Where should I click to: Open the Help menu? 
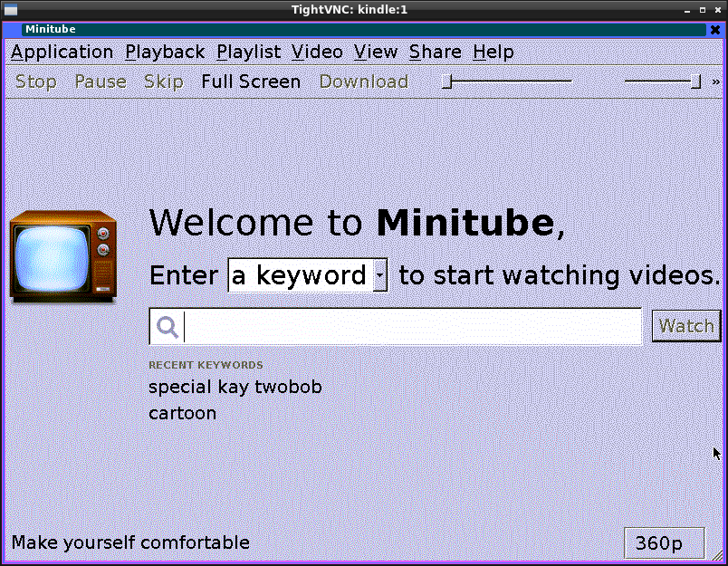click(x=493, y=52)
